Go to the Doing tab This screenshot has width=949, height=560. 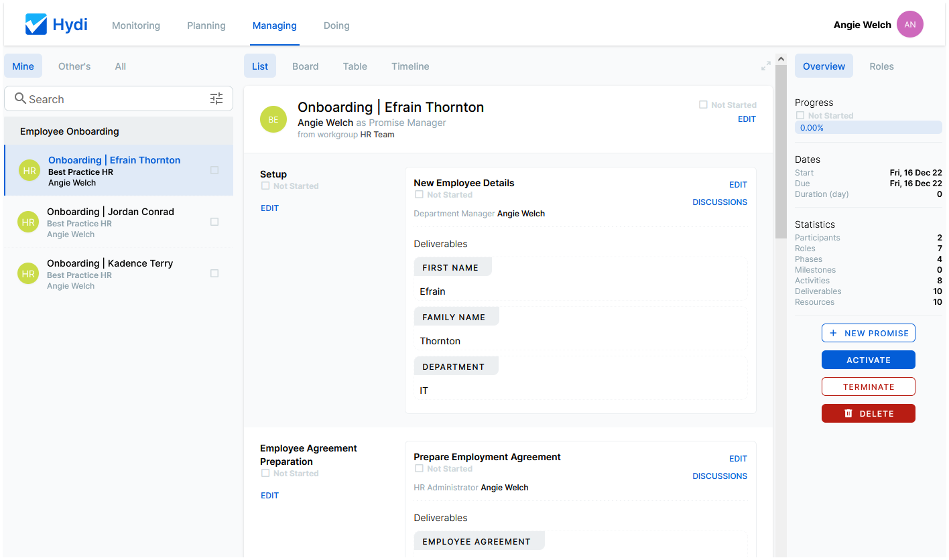pyautogui.click(x=336, y=25)
